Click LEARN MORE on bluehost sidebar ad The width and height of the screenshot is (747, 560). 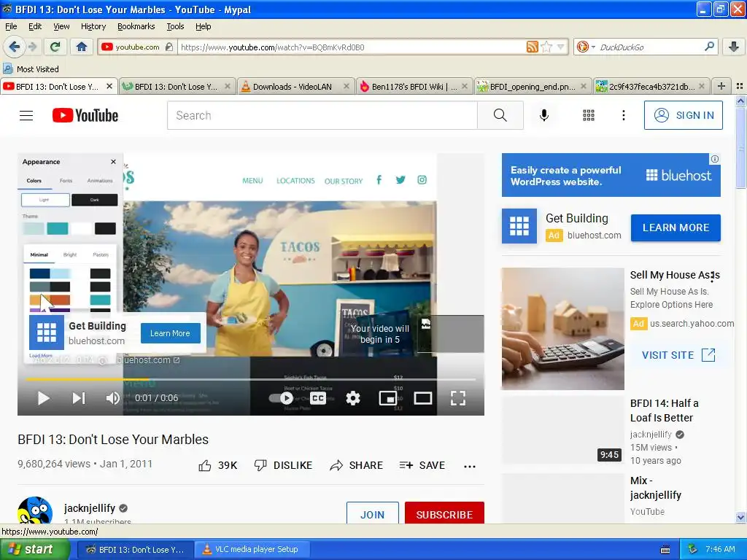676,227
